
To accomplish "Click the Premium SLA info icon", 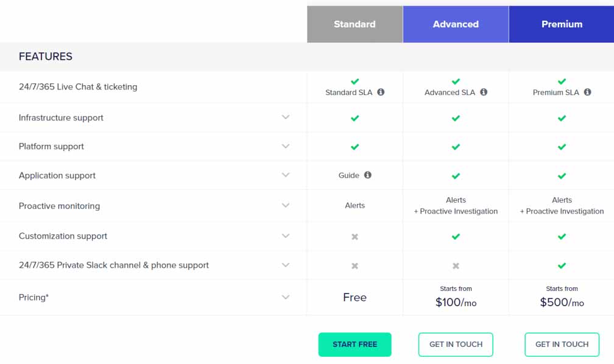I will [x=587, y=93].
